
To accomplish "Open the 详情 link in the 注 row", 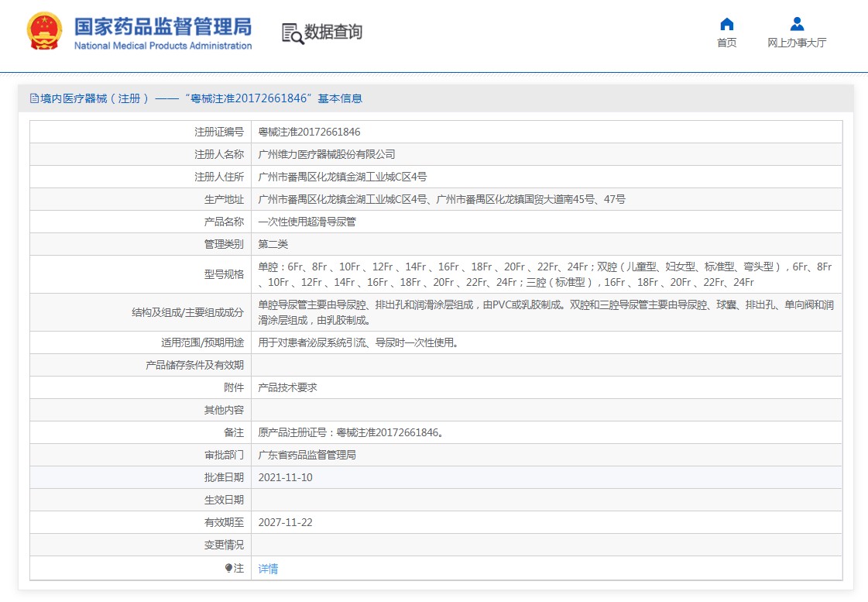I will pos(268,569).
